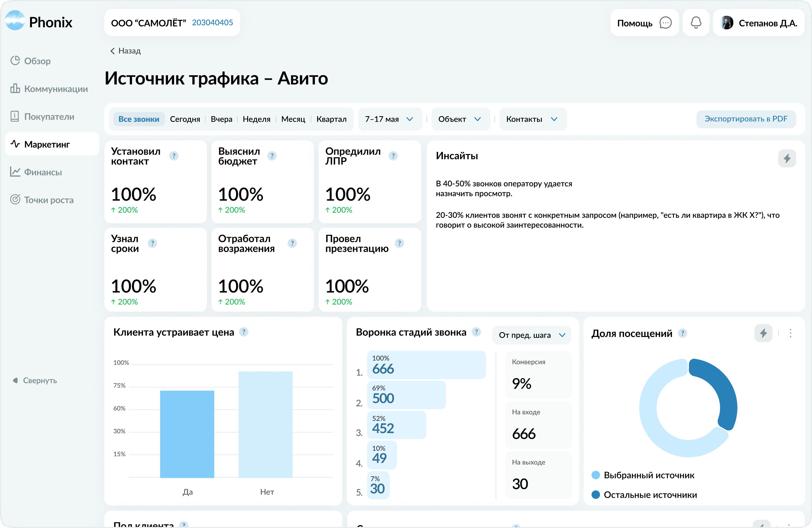The height and width of the screenshot is (528, 812).
Task: Click the notification bell icon
Action: 696,23
